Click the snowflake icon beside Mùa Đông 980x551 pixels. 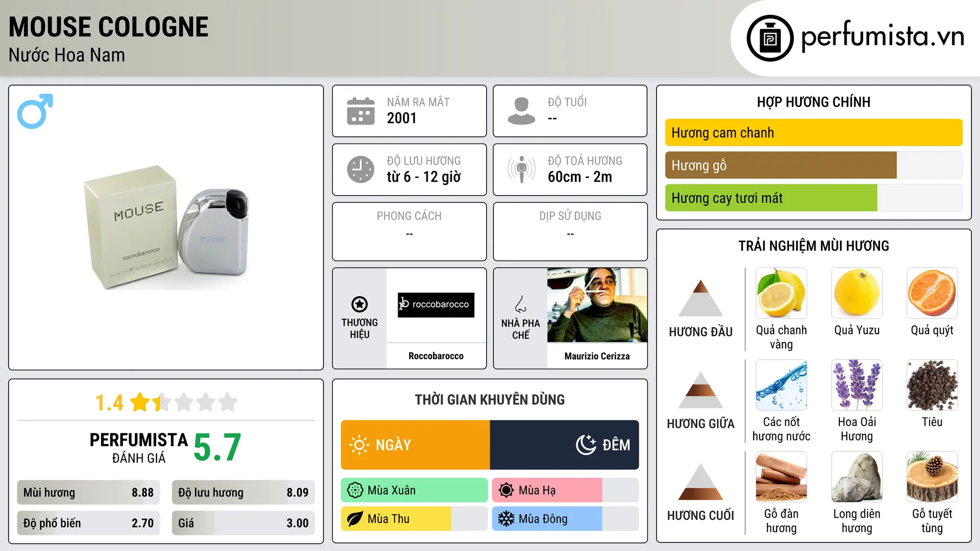click(506, 519)
